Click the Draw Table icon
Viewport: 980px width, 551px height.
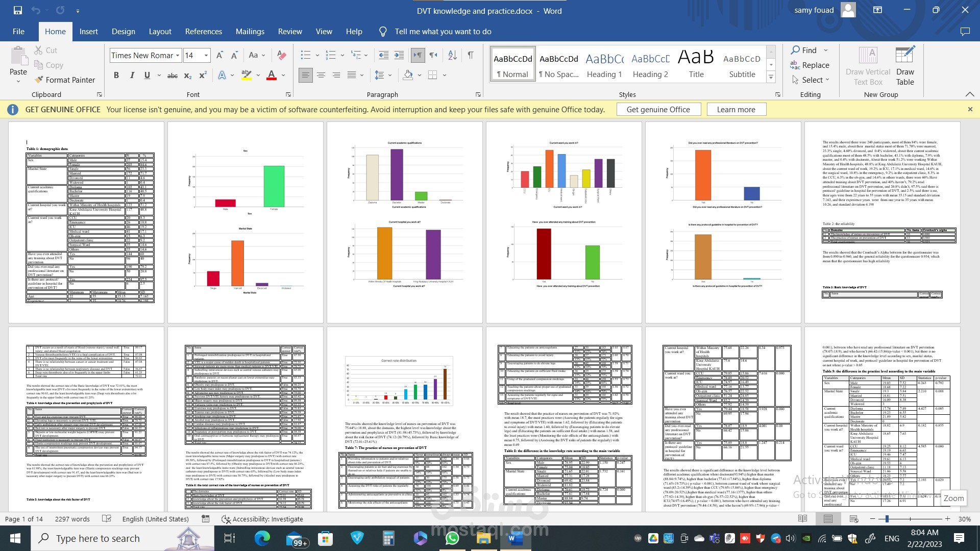[x=905, y=56]
